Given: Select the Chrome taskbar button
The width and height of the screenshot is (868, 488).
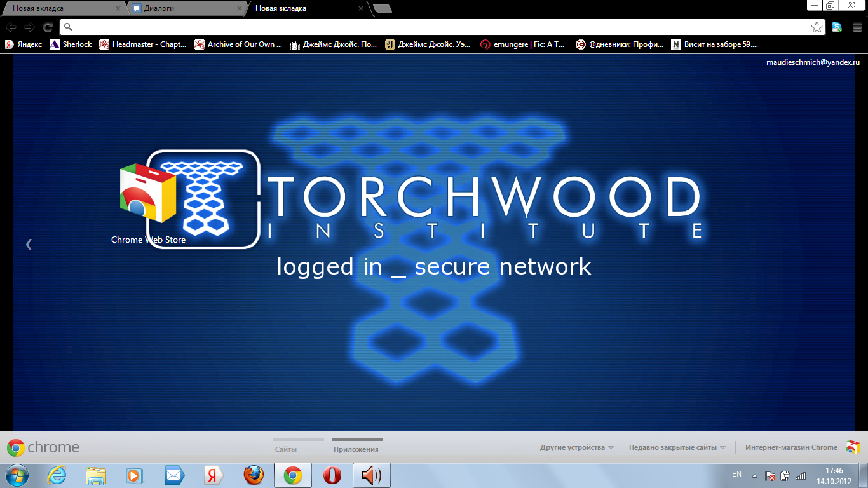Looking at the screenshot, I should (292, 475).
